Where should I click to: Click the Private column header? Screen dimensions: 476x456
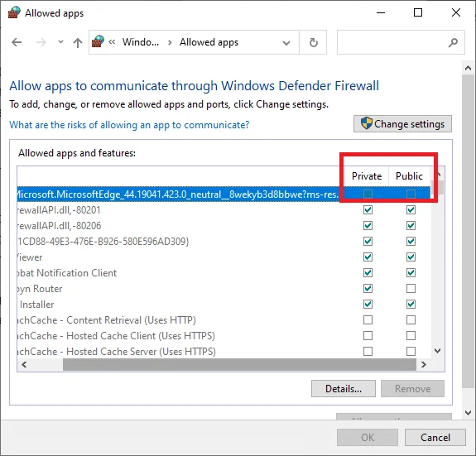[x=367, y=176]
